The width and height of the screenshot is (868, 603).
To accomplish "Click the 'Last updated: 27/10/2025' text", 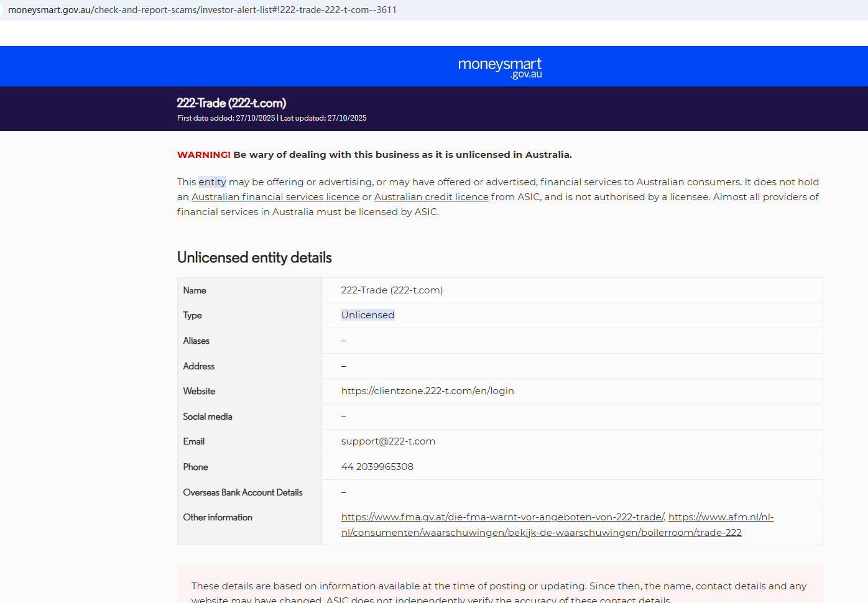I will pyautogui.click(x=323, y=118).
